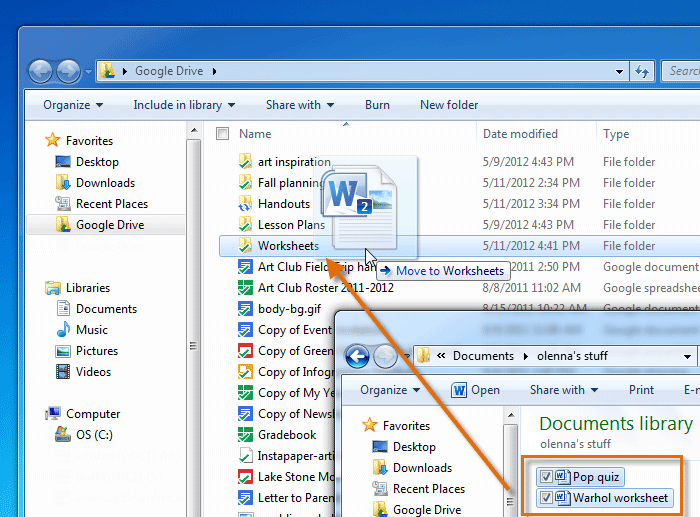
Task: Click the Search box in Google Drive window
Action: pyautogui.click(x=680, y=71)
